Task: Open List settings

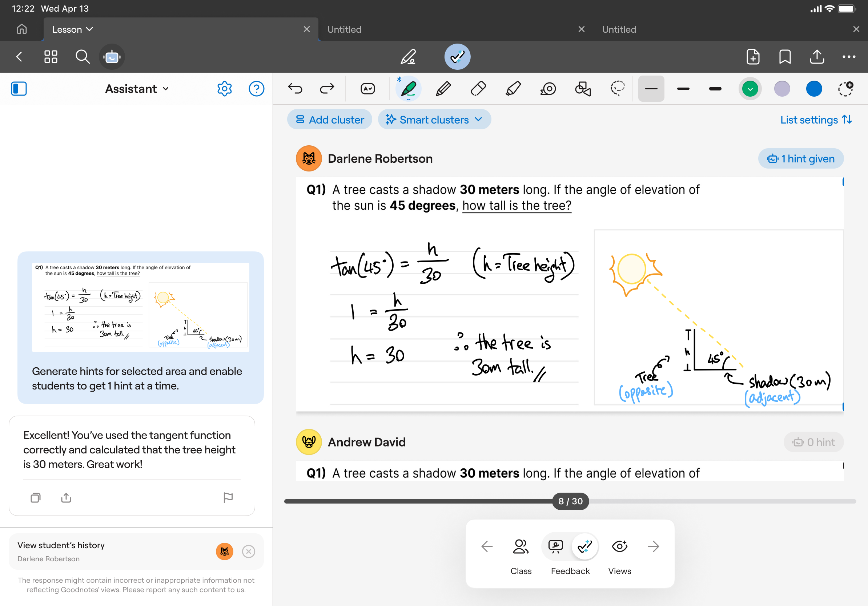Action: point(815,120)
